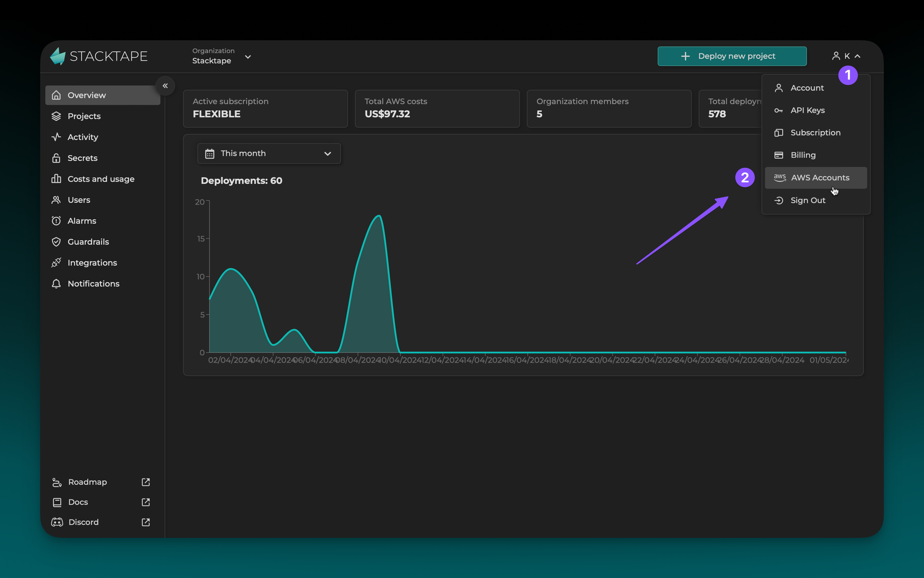Click external-link icon beside Roadmap

click(146, 482)
